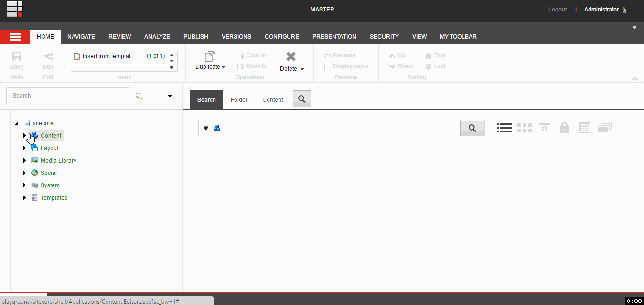Open the PRESENTATION ribbon tab
This screenshot has height=305, width=644.
pyautogui.click(x=334, y=37)
